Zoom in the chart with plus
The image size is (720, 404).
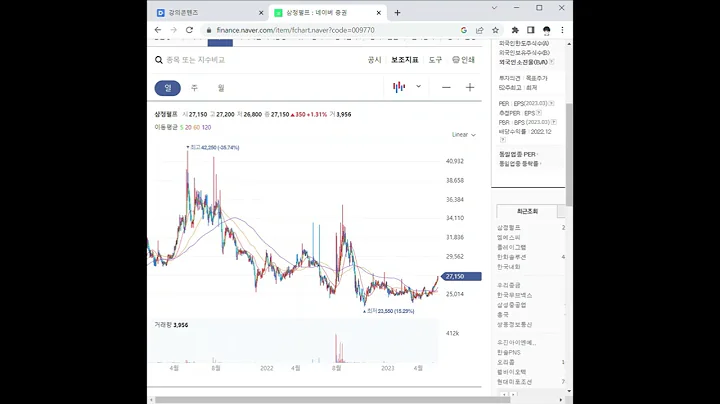470,87
